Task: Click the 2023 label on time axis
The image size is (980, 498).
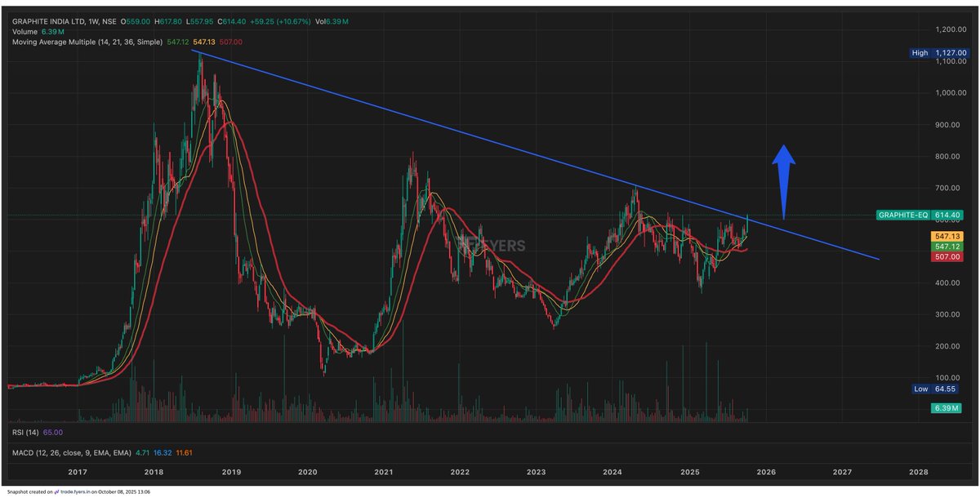Action: point(537,472)
